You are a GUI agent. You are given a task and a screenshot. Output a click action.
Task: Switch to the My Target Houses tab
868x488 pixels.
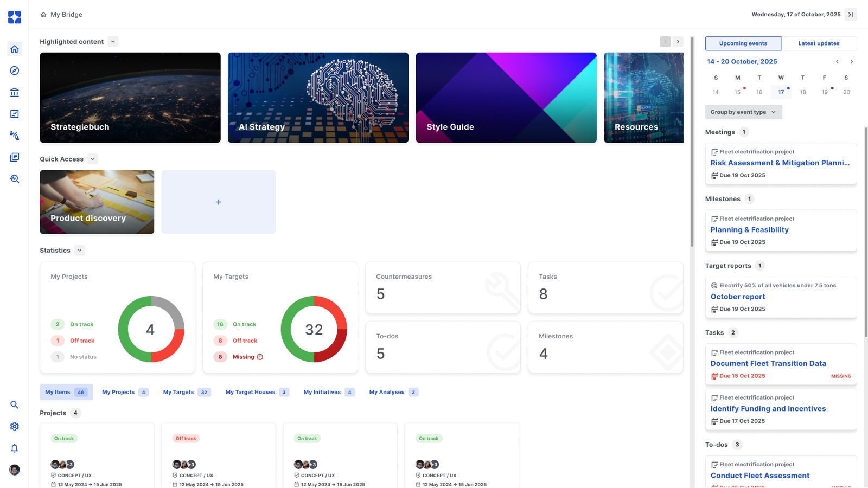point(257,392)
